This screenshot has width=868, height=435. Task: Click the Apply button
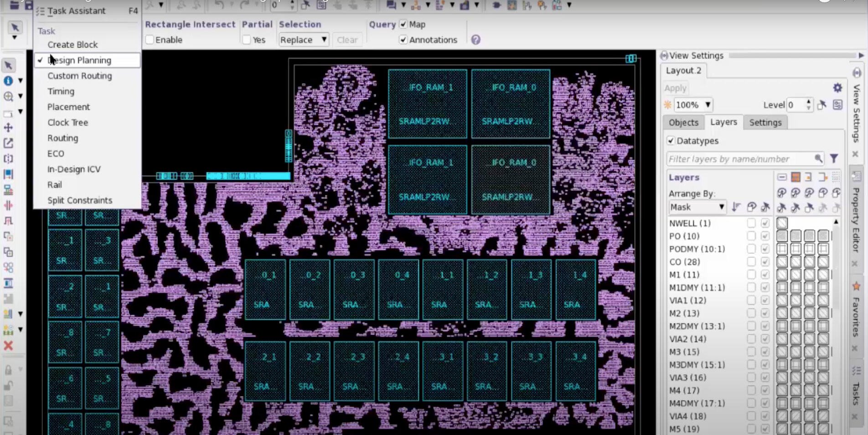pos(675,88)
